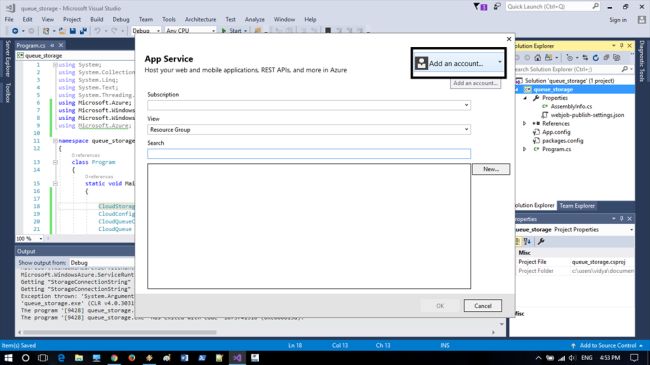Click the Pending Changes Filter icon in Solution Explorer
Screen dimensions: 650x365
click(x=570, y=58)
